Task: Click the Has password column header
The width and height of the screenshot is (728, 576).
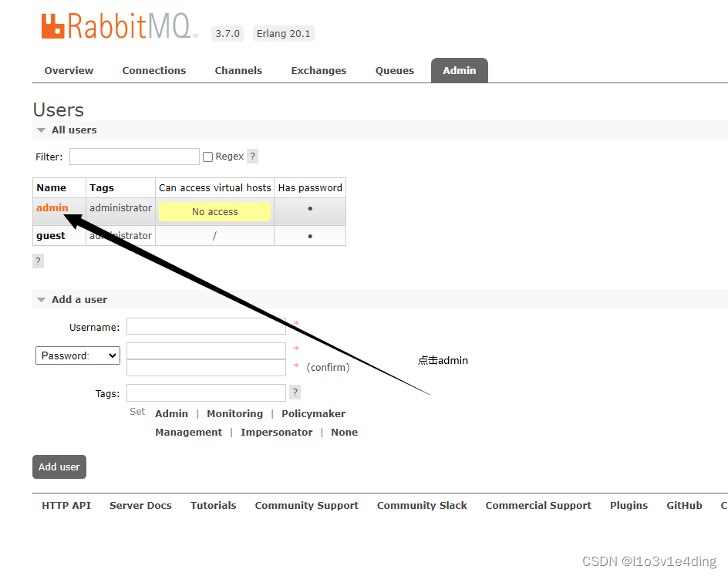Action: [x=310, y=188]
